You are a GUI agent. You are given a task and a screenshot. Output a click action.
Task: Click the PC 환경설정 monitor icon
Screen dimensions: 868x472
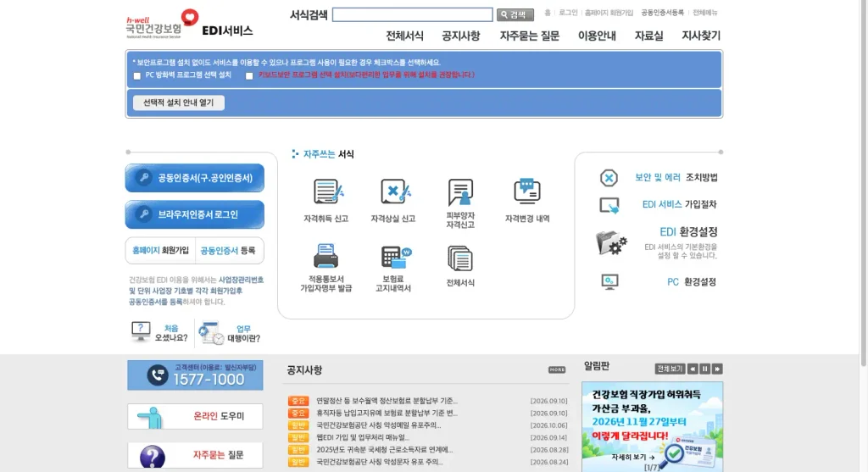[x=609, y=282]
